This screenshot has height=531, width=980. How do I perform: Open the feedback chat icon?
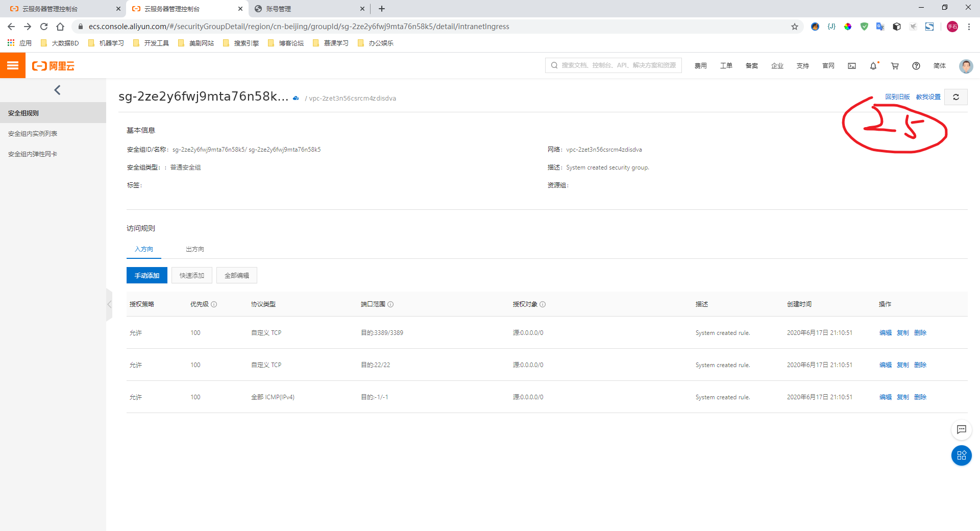962,429
